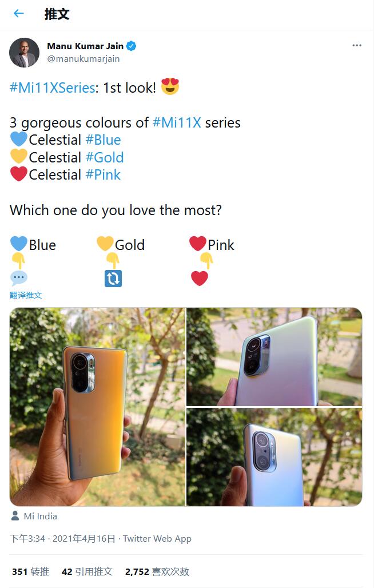Click the person icon beside Mi India
This screenshot has width=374, height=588.
15,516
